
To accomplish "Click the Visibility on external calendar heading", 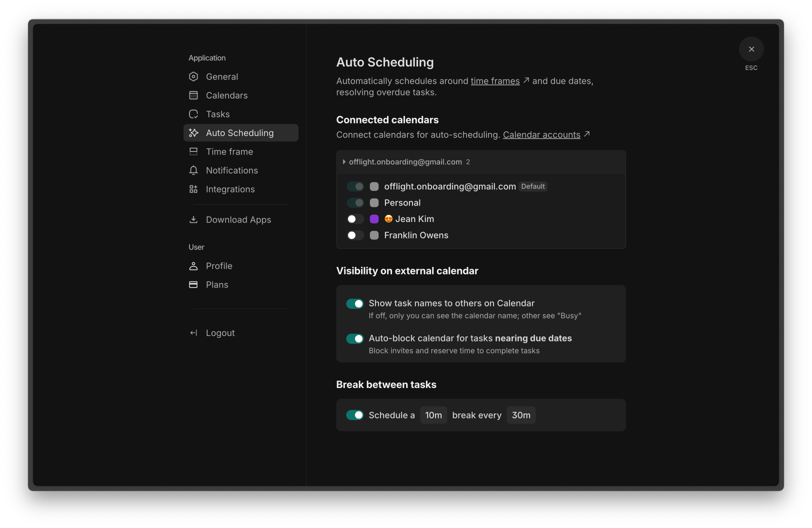I will [407, 271].
